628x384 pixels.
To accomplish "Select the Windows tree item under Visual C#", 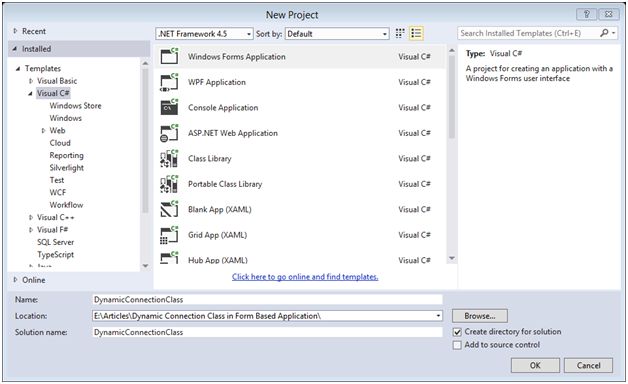I will tap(66, 118).
